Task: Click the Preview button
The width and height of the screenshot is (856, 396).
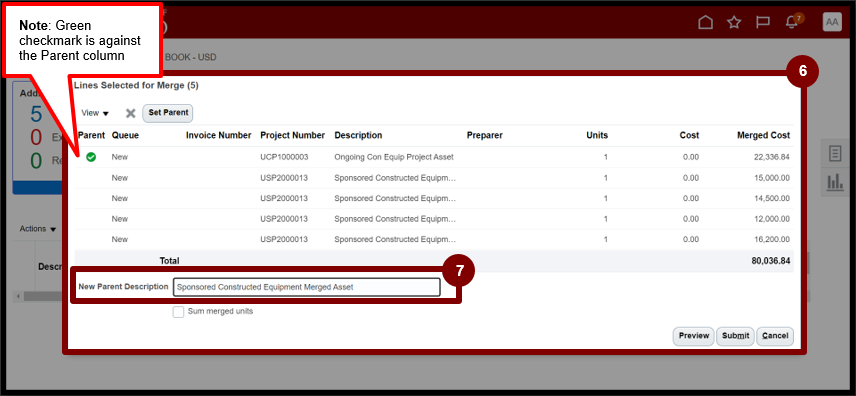Action: point(694,336)
